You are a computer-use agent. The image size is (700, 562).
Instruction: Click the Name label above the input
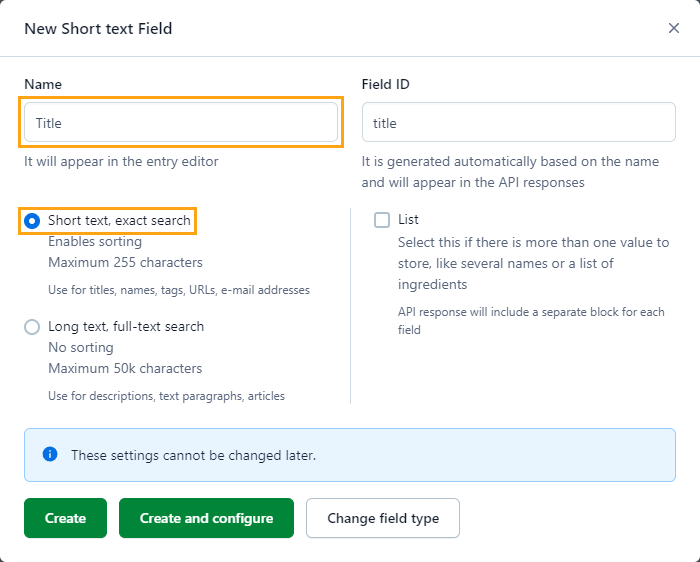[x=43, y=84]
